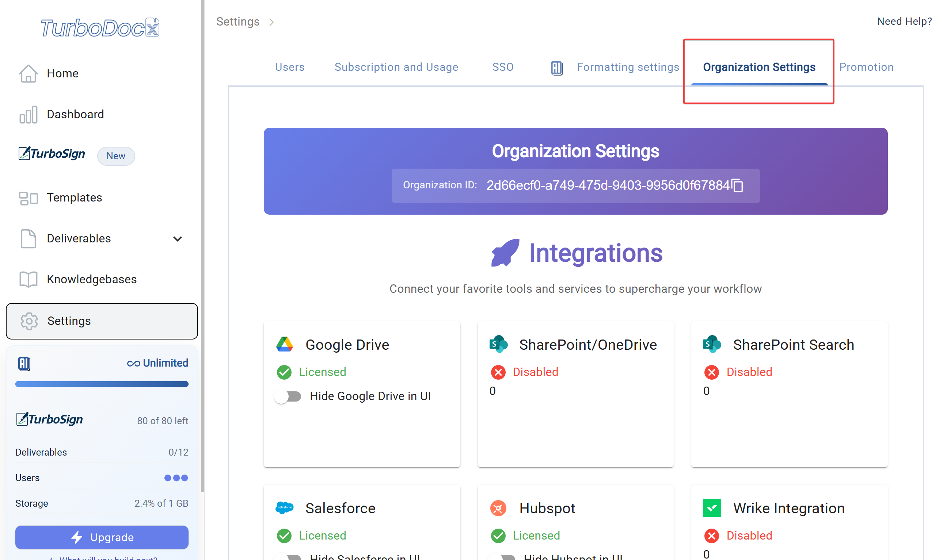Click the Google Drive licensed checkmark
The height and width of the screenshot is (560, 947).
click(284, 372)
